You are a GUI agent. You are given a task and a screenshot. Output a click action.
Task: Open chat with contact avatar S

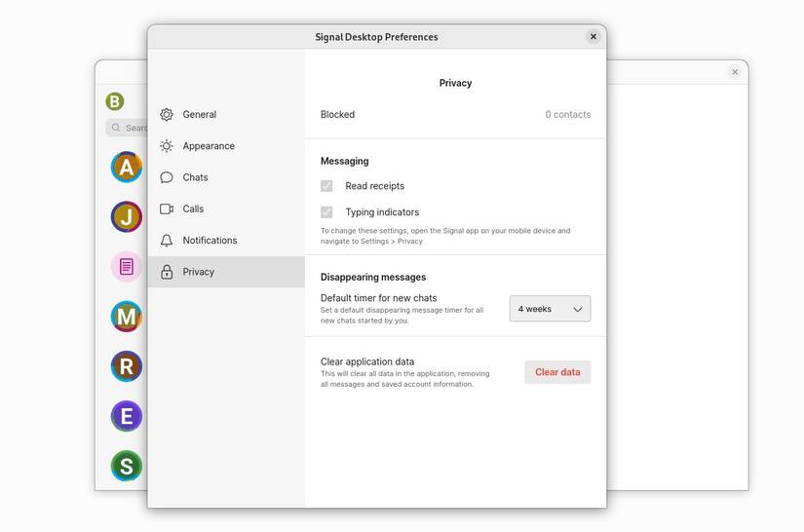point(126,466)
